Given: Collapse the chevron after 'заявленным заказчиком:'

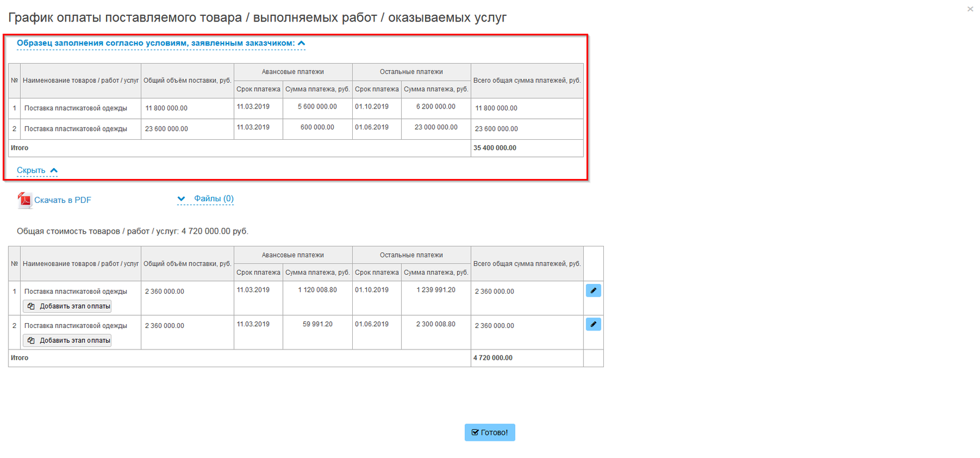Looking at the screenshot, I should click(x=301, y=43).
